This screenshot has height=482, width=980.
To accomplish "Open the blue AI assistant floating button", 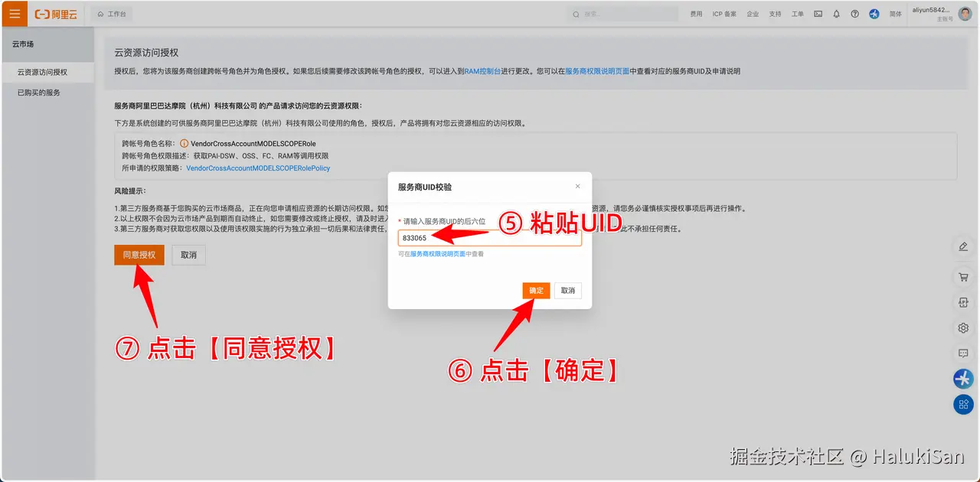I will 963,378.
